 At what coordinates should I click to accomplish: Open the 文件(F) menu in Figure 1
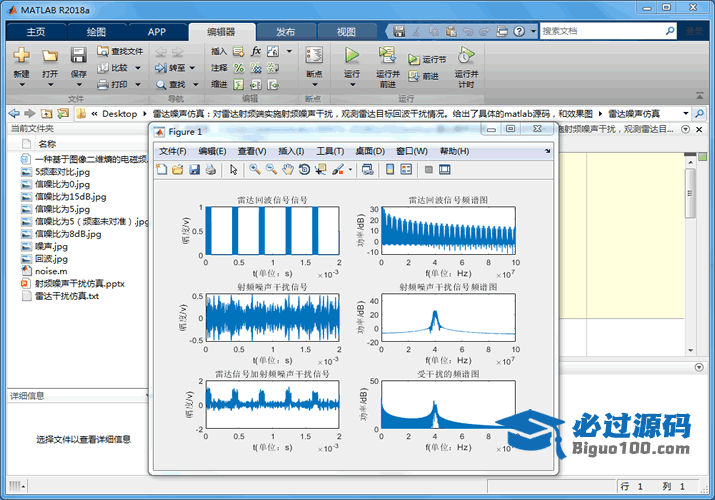tap(172, 151)
